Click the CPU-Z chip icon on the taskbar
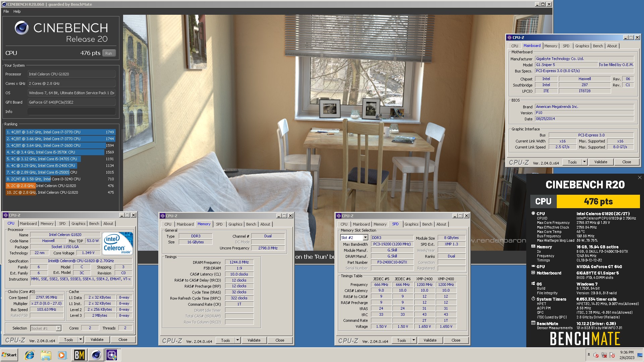The width and height of the screenshot is (644, 362). click(x=112, y=355)
